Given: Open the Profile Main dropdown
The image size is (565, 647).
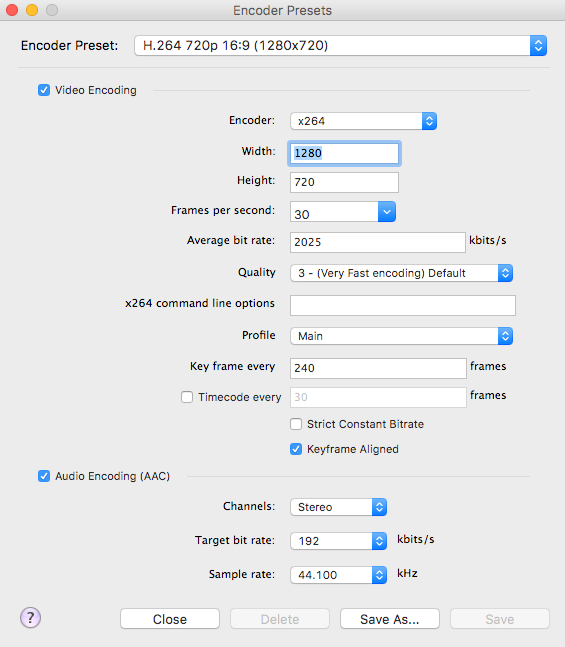Looking at the screenshot, I should (402, 336).
